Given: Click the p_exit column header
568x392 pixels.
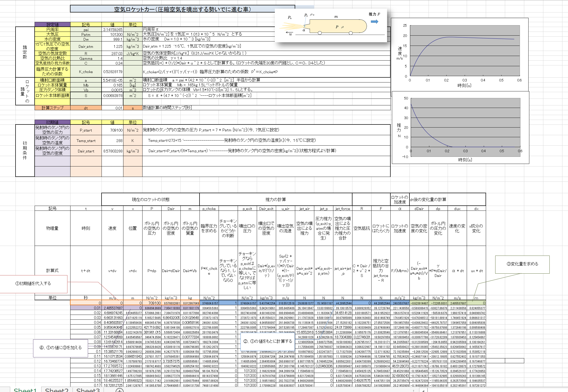Looking at the screenshot, I should (247, 209).
